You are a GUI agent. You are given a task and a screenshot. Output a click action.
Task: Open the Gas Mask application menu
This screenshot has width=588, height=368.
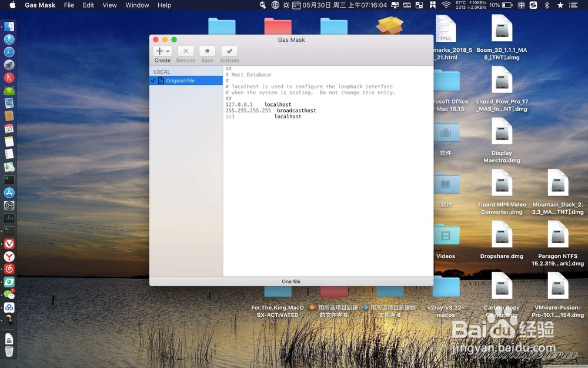coord(40,5)
